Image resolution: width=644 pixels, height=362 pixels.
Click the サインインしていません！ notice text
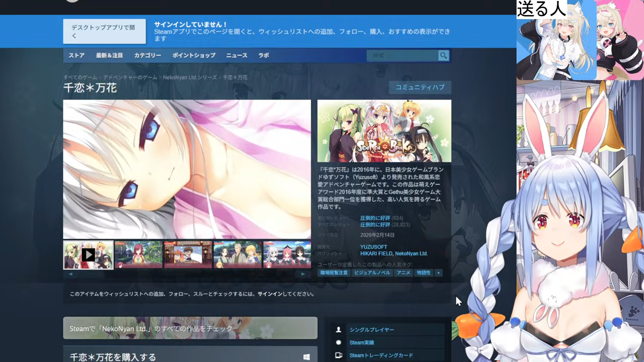point(191,24)
